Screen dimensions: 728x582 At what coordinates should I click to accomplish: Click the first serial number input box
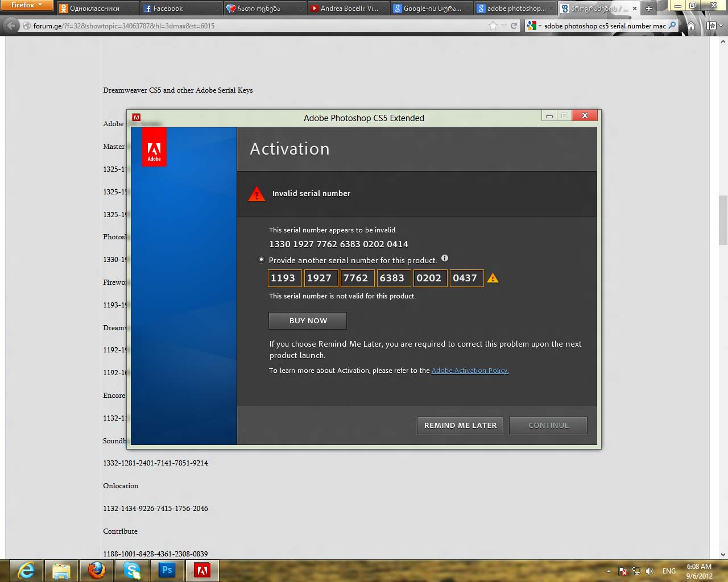(284, 278)
